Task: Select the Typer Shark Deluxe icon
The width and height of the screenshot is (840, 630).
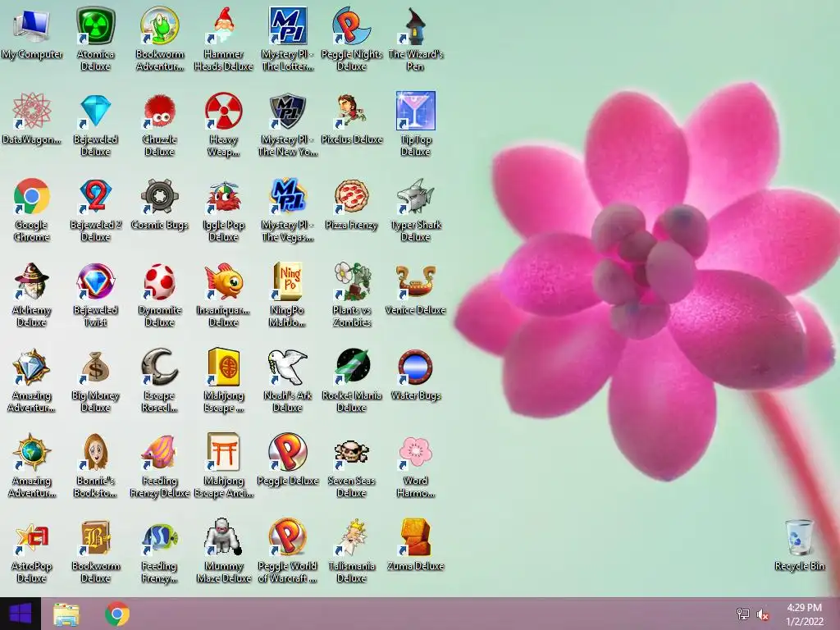Action: 416,196
